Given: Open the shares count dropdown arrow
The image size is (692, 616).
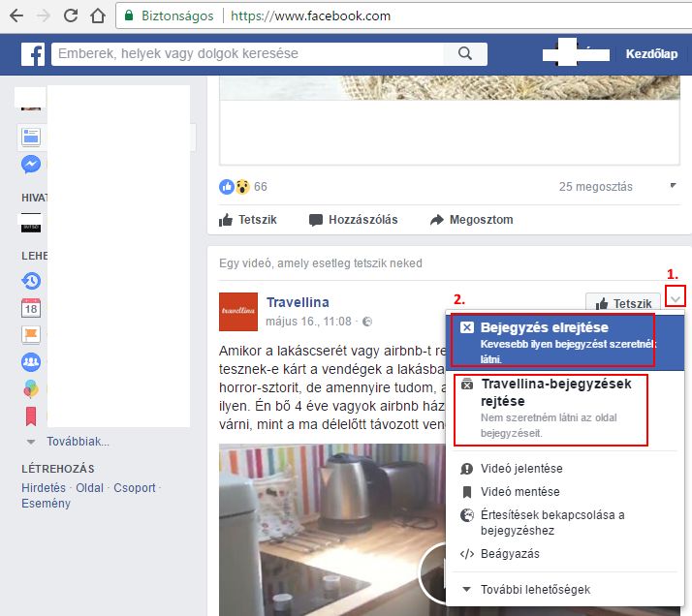Looking at the screenshot, I should click(673, 186).
